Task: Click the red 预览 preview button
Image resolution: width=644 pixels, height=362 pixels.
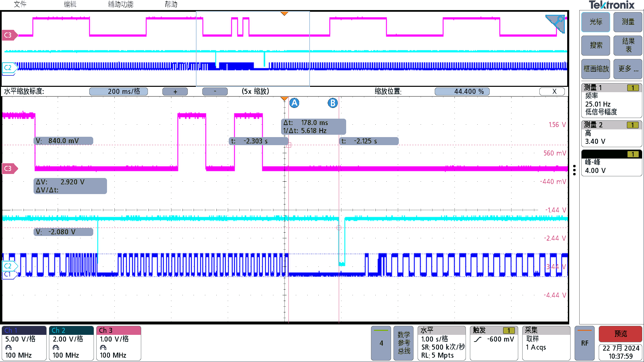Action: click(621, 334)
